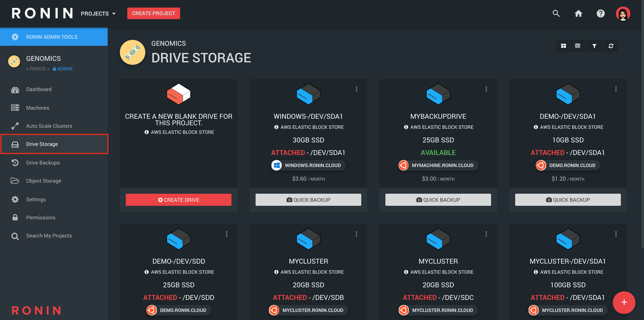Open options menu for WINDOWS-/DEV/SDA1 drive
644x320 pixels.
[356, 89]
